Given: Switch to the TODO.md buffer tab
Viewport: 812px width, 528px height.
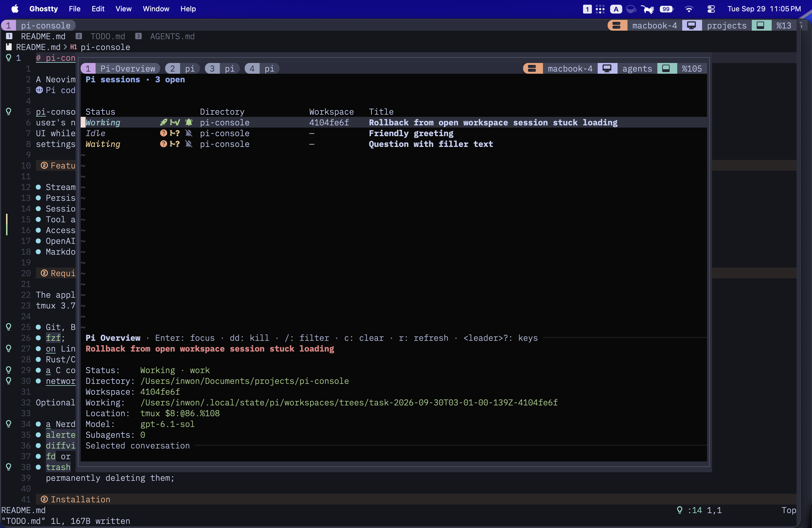Looking at the screenshot, I should tap(101, 36).
